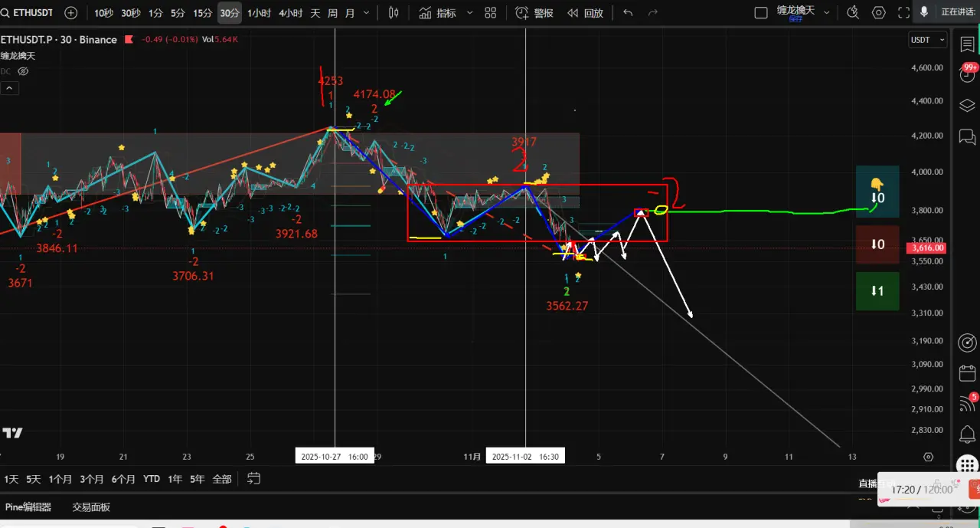This screenshot has height=528, width=980.
Task: Toggle visibility of the DC indicator
Action: pyautogui.click(x=23, y=71)
